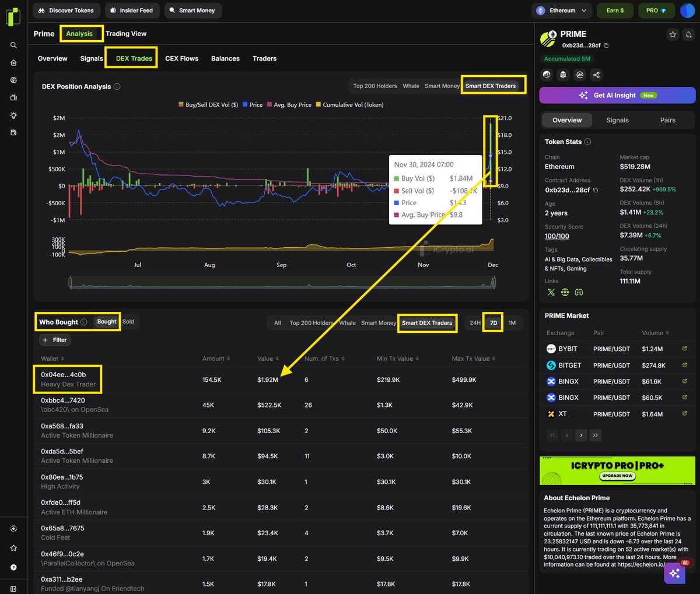The width and height of the screenshot is (700, 594).
Task: Open Discover Tokens
Action: (66, 10)
